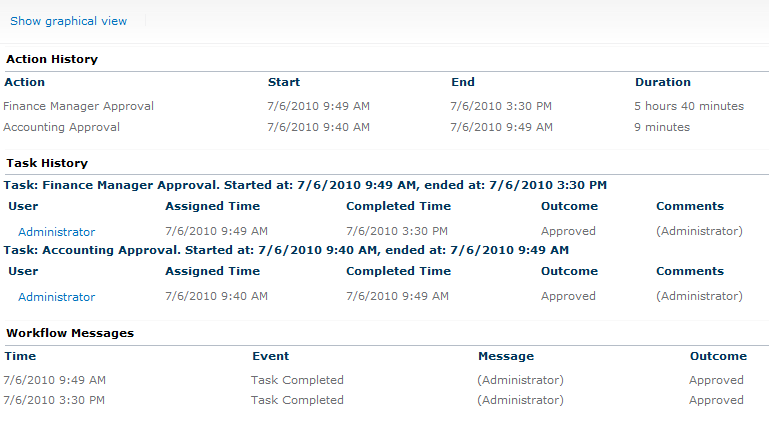This screenshot has width=769, height=427.
Task: Click the Message column header in Workflow Messages
Action: [x=506, y=356]
